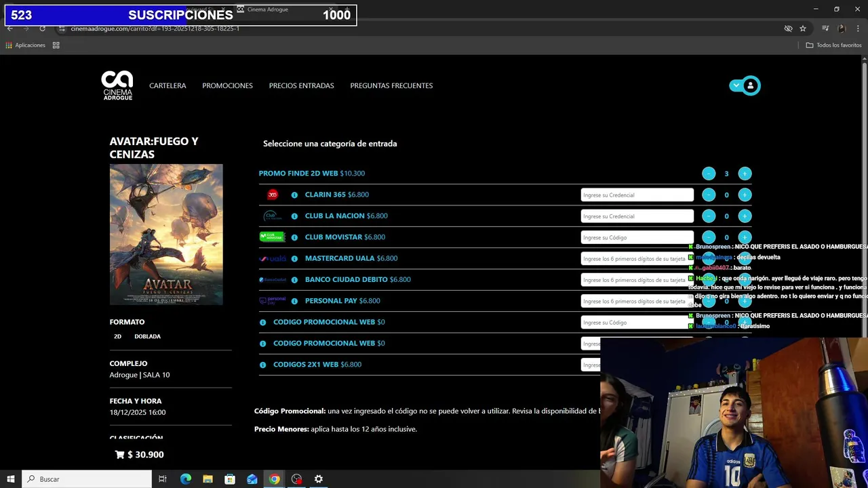
Task: Focus MASTERCARD UALA card digits field
Action: [637, 259]
